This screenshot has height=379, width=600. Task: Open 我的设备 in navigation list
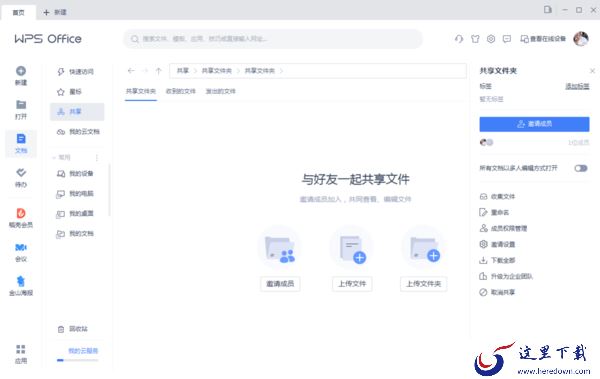(x=77, y=173)
